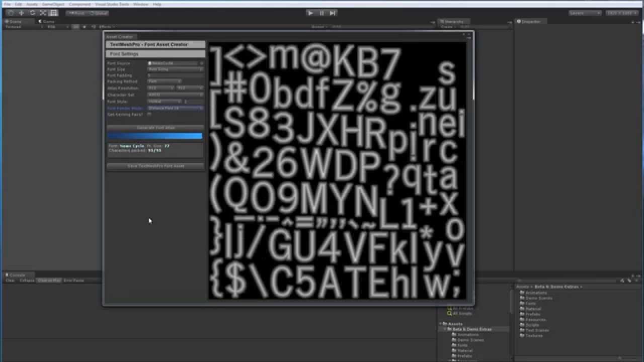Select Beta & Demo Extras folder in tree
Image resolution: width=644 pixels, height=362 pixels.
point(472,329)
